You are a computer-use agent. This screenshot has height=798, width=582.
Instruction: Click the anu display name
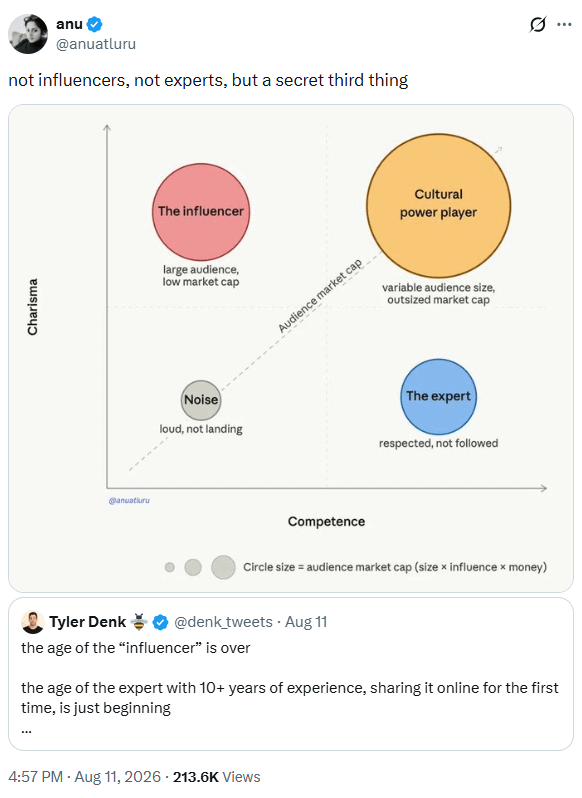(x=69, y=24)
